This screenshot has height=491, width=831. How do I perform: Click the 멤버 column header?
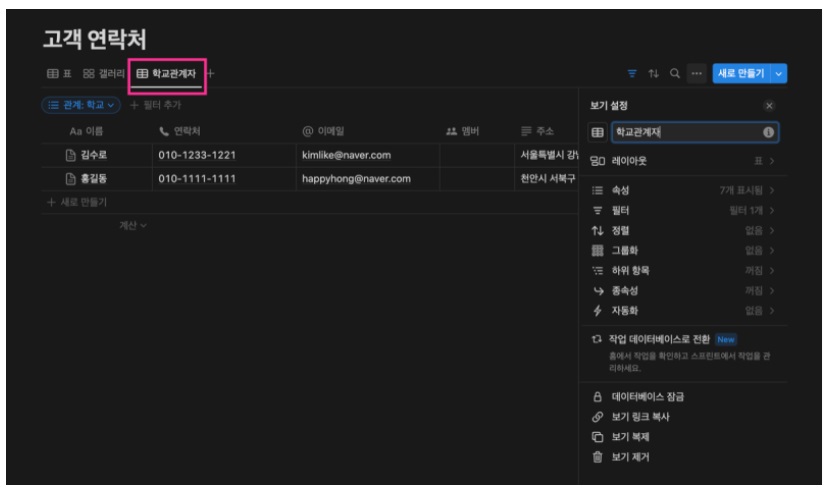coord(463,131)
